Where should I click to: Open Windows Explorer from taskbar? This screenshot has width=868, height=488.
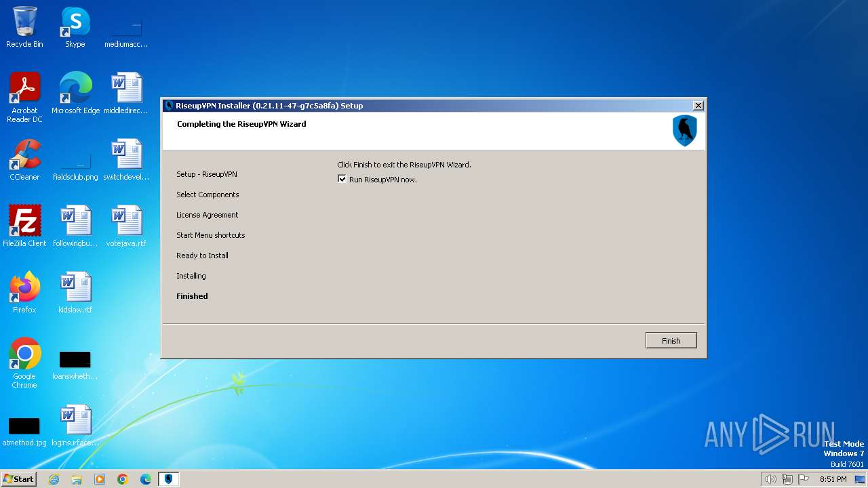77,479
